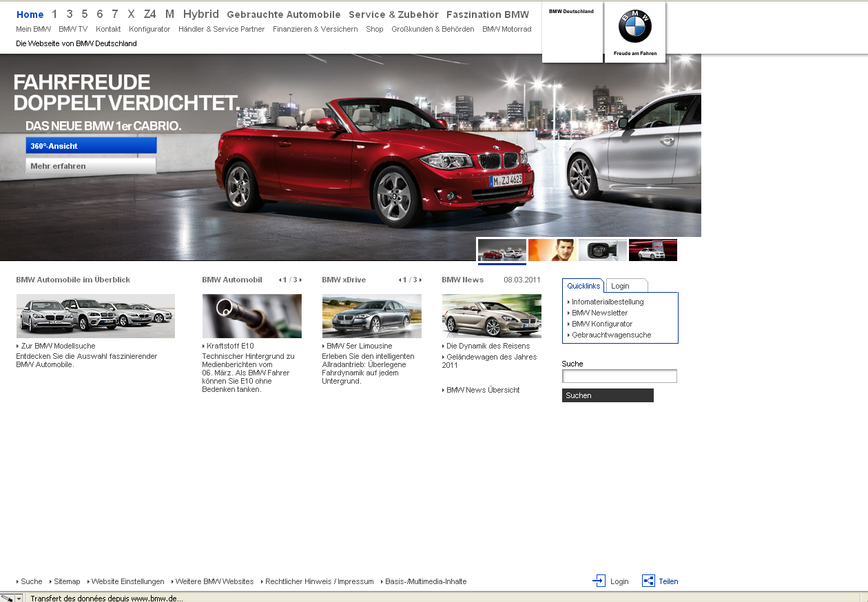Image resolution: width=868 pixels, height=602 pixels.
Task: Select the red cabrio banner thumbnail
Action: (x=502, y=250)
